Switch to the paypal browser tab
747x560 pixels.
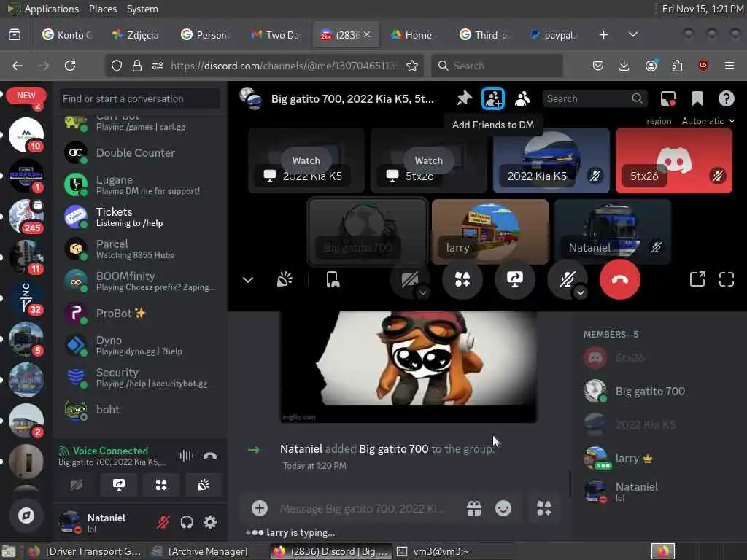pos(554,35)
